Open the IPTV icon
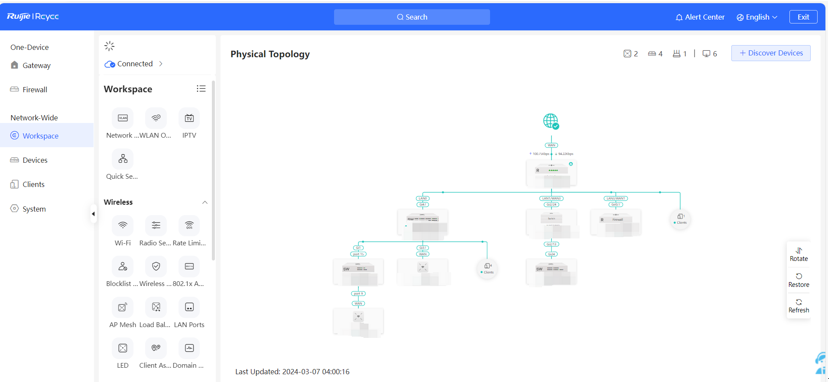Viewport: 829px width, 387px height. (x=189, y=118)
